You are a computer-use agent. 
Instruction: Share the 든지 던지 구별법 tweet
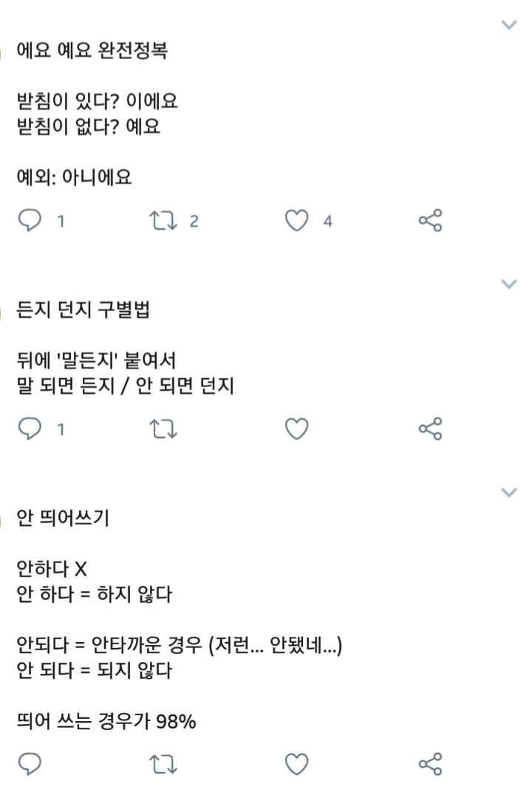pos(430,429)
